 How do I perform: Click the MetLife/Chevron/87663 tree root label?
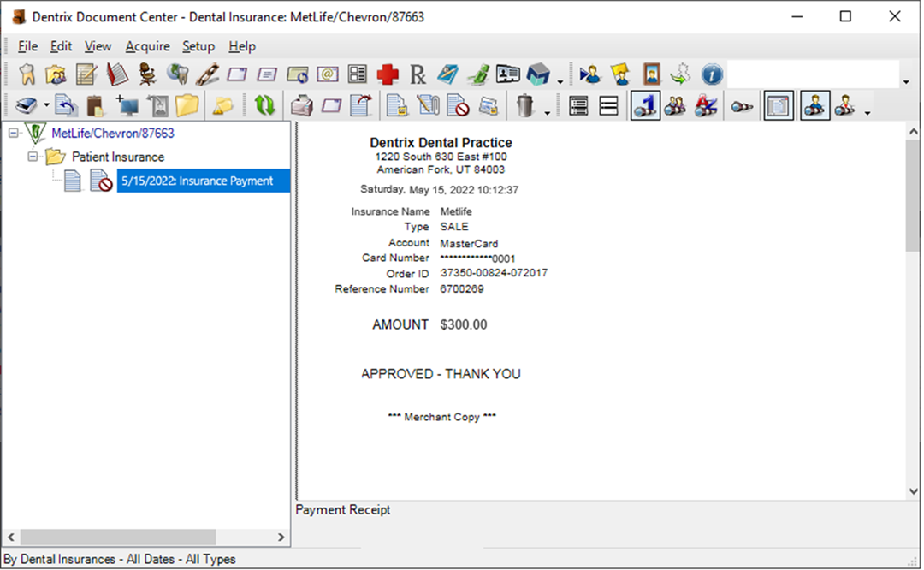(x=112, y=134)
